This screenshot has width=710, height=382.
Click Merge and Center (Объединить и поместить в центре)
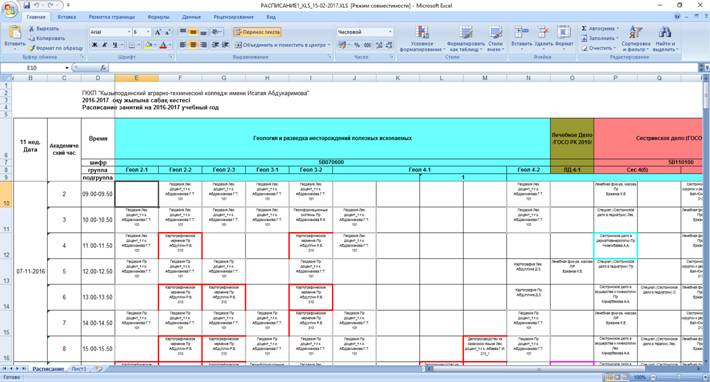(x=281, y=45)
